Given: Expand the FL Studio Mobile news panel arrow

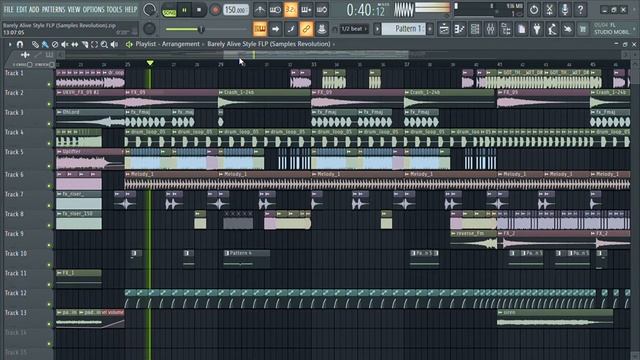Looking at the screenshot, I should coord(634,29).
